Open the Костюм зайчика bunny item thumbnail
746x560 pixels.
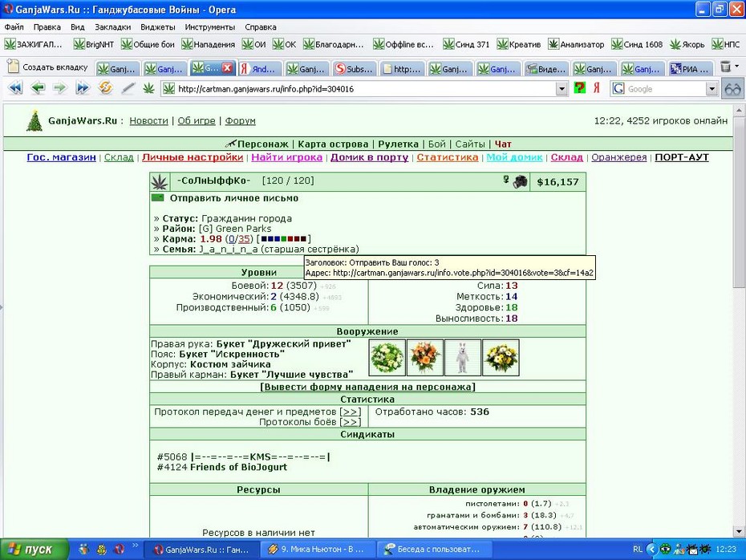tap(463, 357)
